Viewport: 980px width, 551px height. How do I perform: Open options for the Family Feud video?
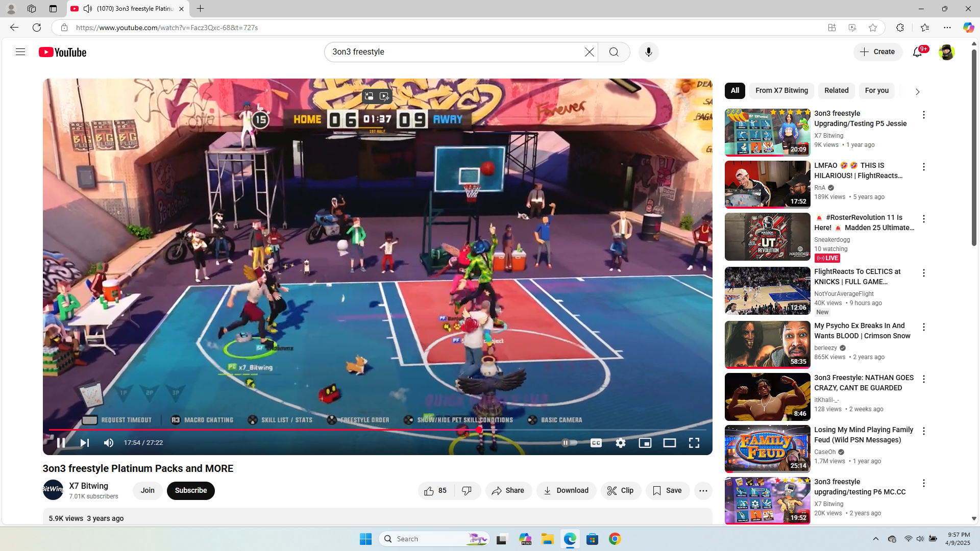click(924, 432)
